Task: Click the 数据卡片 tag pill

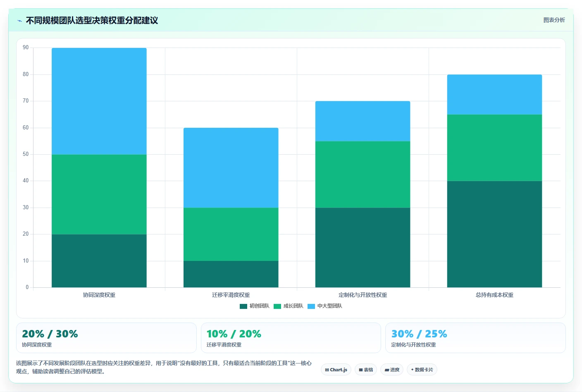Action: [x=422, y=370]
